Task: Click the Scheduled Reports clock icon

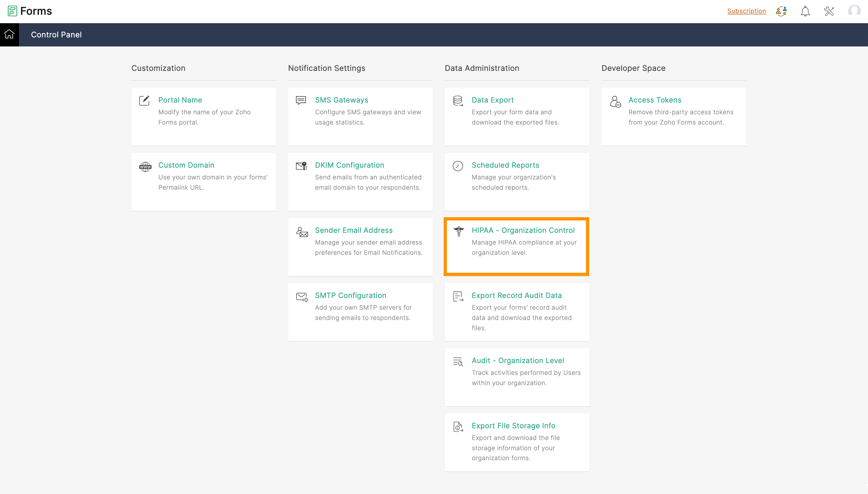Action: [x=458, y=166]
